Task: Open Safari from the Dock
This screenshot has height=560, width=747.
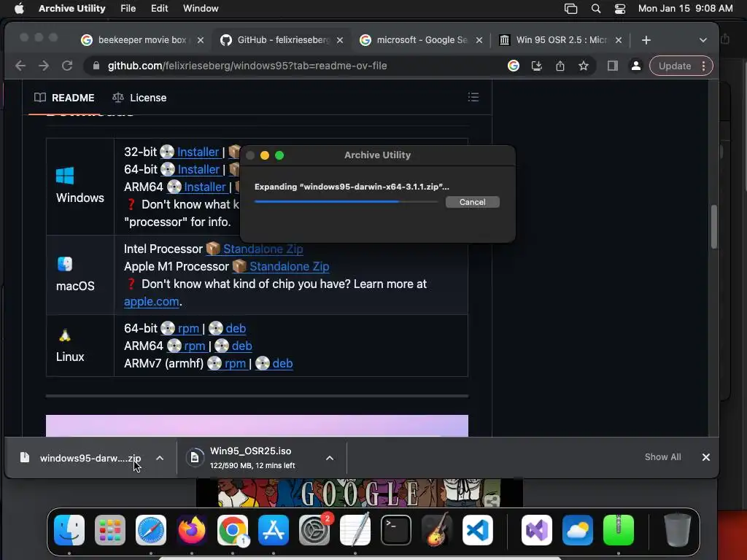Action: click(x=151, y=530)
